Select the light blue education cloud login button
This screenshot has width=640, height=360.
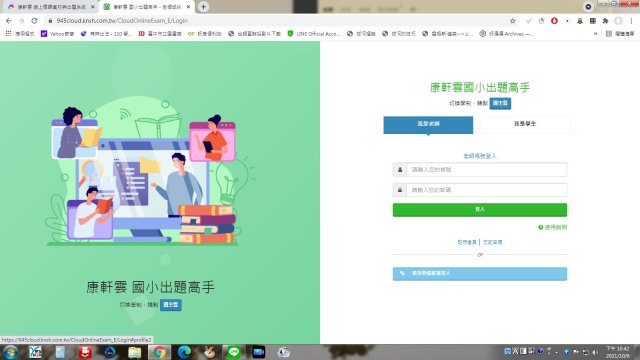point(480,273)
